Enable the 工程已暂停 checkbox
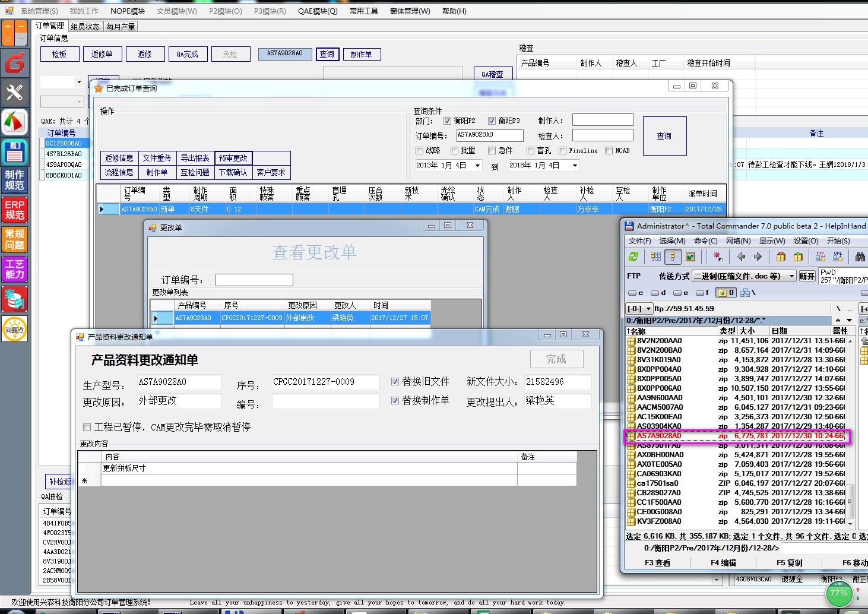The height and width of the screenshot is (614, 868). [x=87, y=427]
